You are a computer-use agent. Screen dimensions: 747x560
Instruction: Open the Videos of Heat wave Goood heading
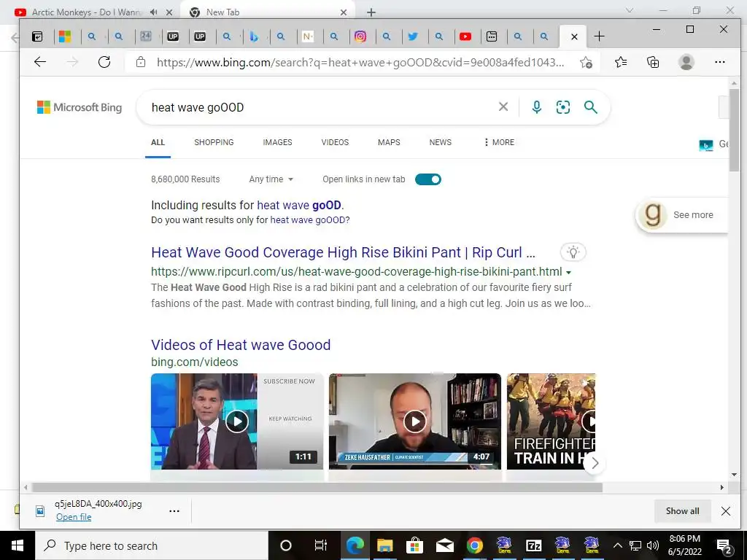pyautogui.click(x=241, y=344)
